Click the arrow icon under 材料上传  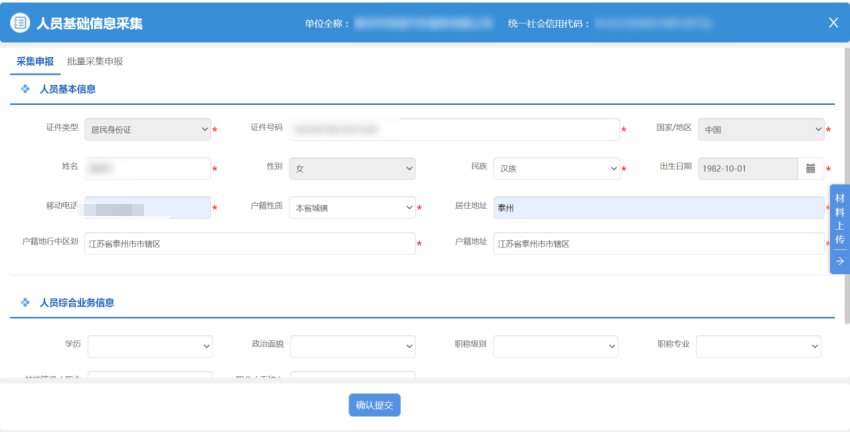(839, 260)
